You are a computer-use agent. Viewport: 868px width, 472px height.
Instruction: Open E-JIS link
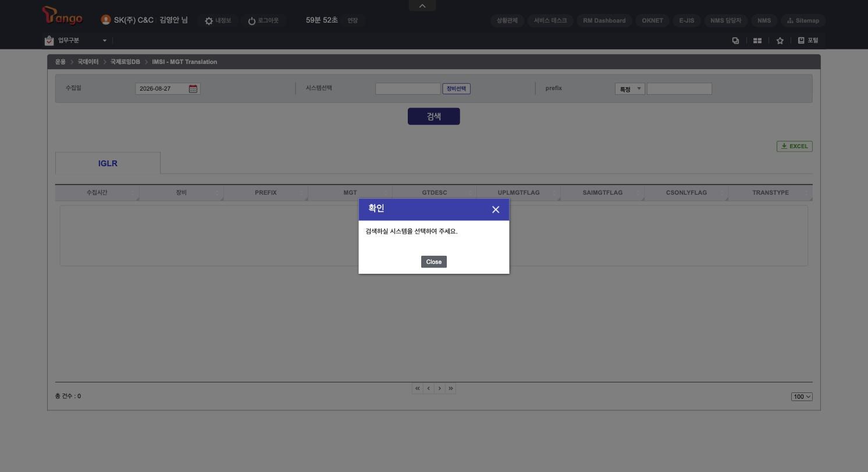click(686, 20)
